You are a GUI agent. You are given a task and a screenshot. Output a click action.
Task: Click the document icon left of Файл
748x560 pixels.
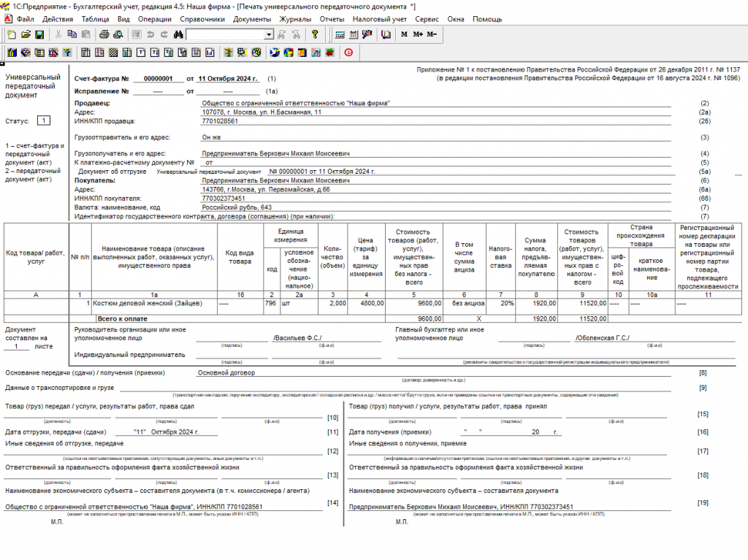8,18
